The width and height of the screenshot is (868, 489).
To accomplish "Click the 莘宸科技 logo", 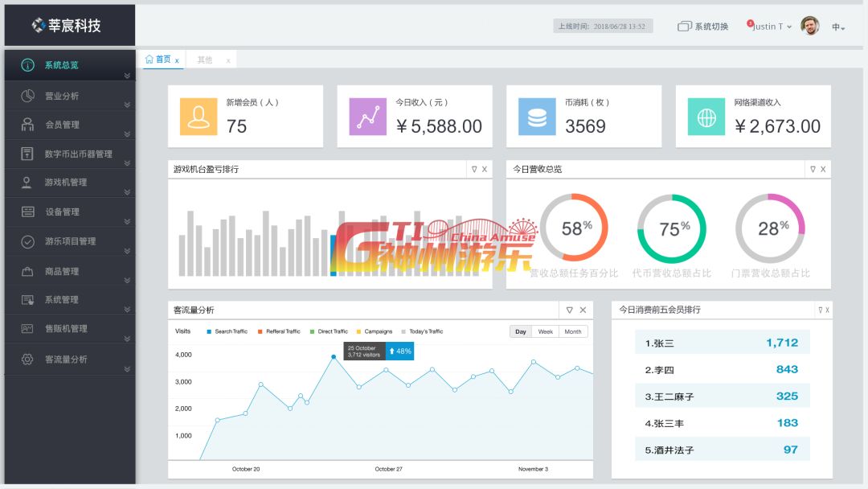I will click(67, 26).
